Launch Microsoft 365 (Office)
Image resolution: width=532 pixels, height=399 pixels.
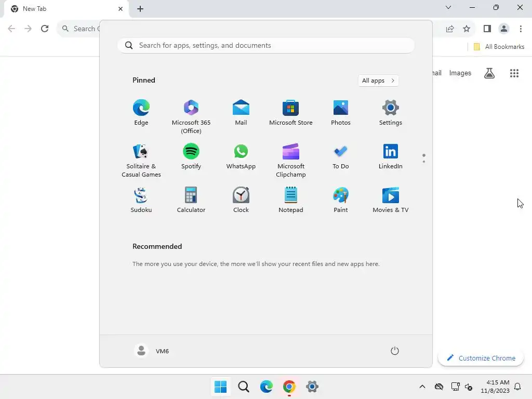[191, 117]
